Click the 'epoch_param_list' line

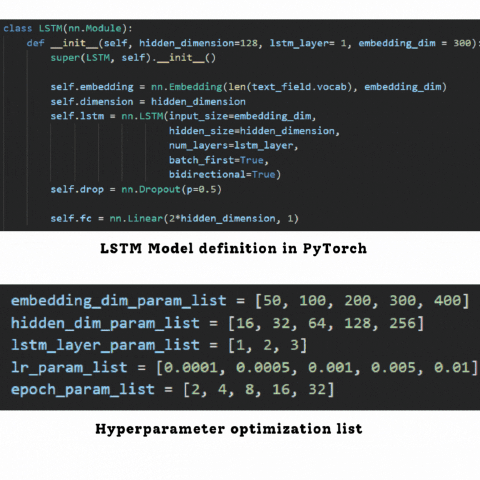point(172,389)
